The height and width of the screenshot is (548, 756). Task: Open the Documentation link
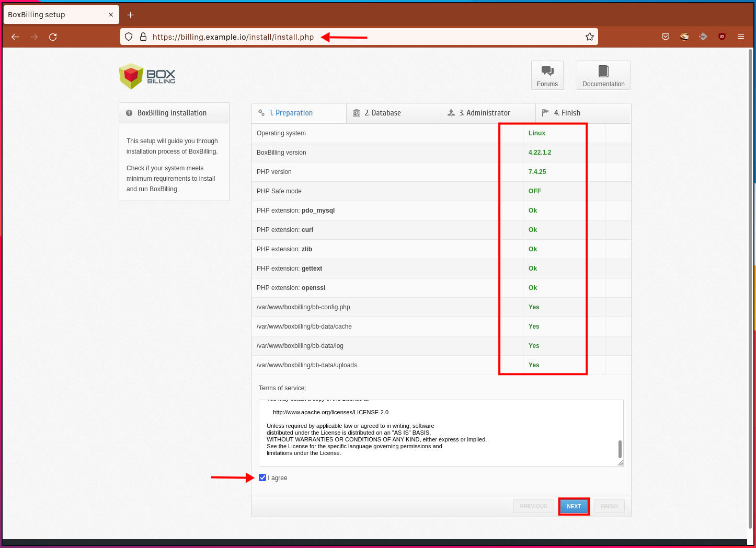[603, 75]
